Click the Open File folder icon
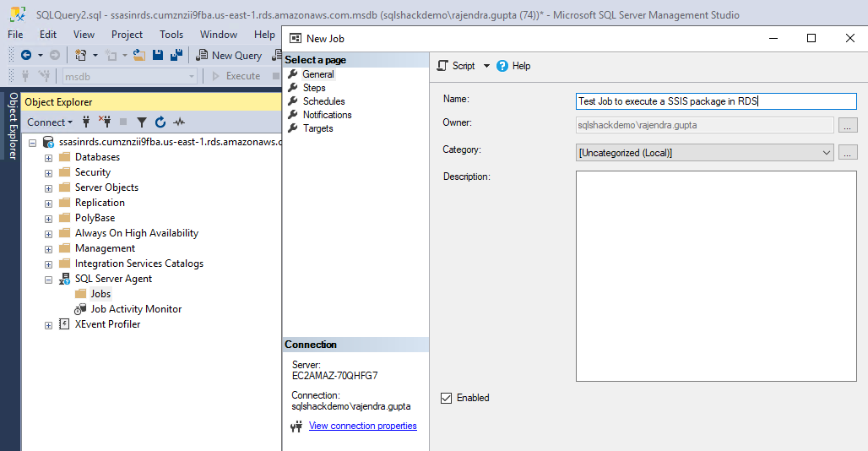 [x=139, y=56]
